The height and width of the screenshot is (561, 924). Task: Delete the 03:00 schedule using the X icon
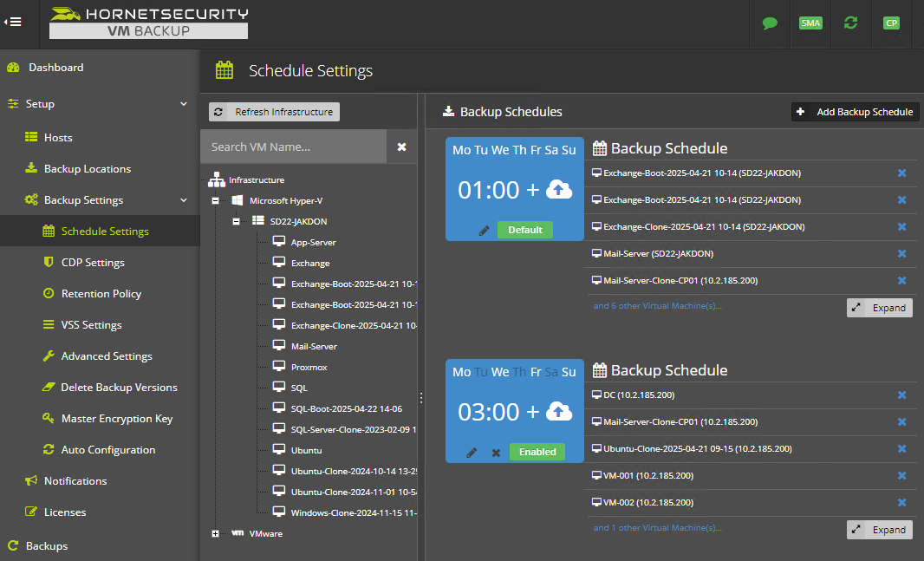496,452
